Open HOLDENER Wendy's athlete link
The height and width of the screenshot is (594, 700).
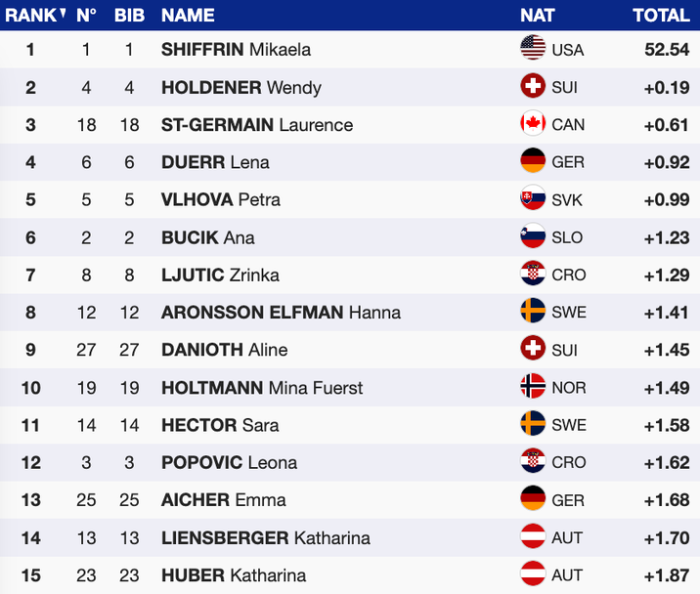[x=241, y=87]
